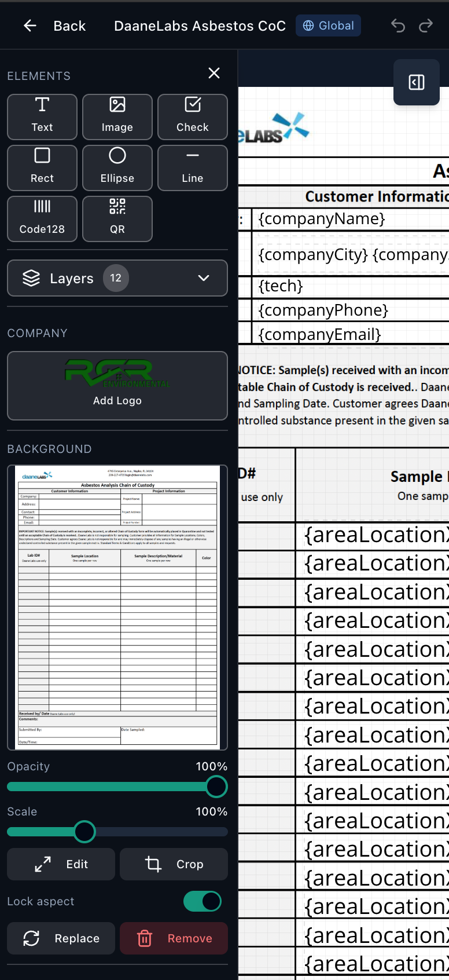This screenshot has width=449, height=980.
Task: Click the Layers count badge 12
Action: 116,278
